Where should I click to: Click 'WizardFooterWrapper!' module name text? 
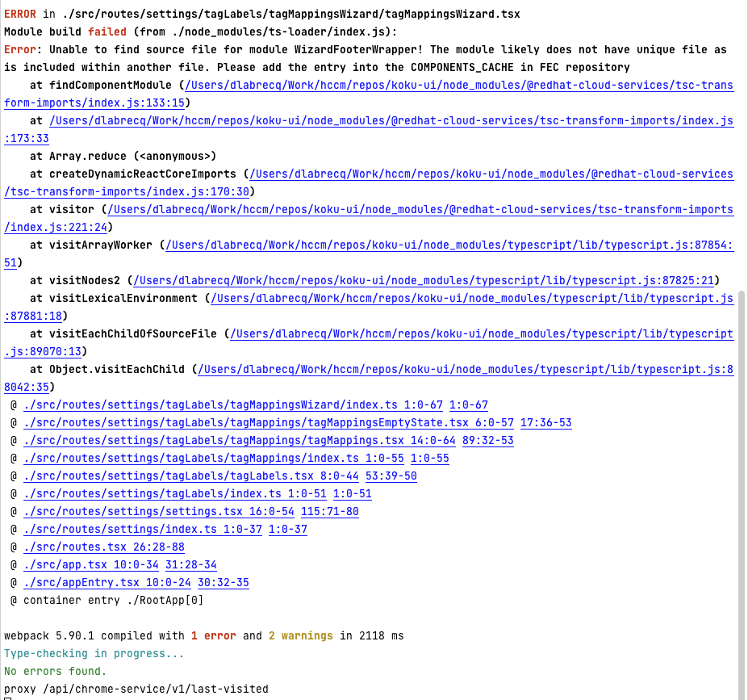coord(359,49)
